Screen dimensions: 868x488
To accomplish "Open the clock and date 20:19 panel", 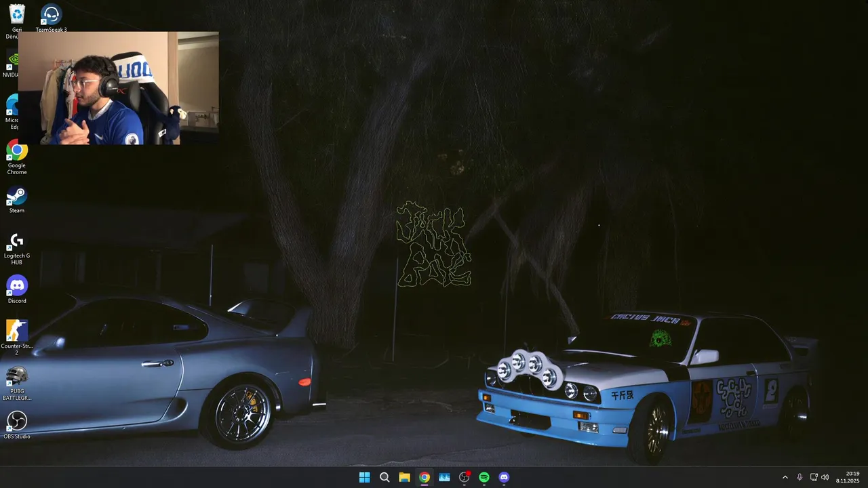I will click(x=848, y=477).
